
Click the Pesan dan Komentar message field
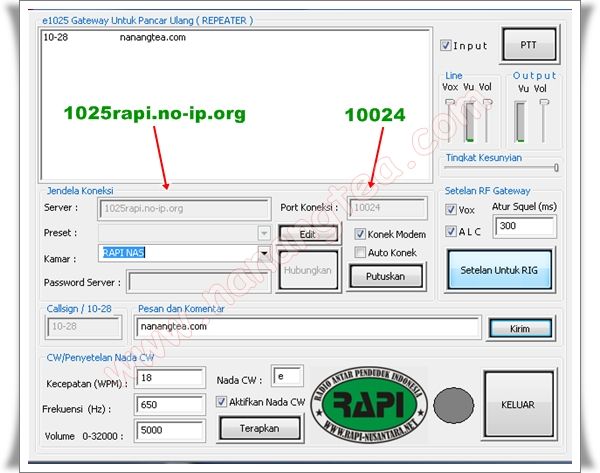pyautogui.click(x=307, y=327)
